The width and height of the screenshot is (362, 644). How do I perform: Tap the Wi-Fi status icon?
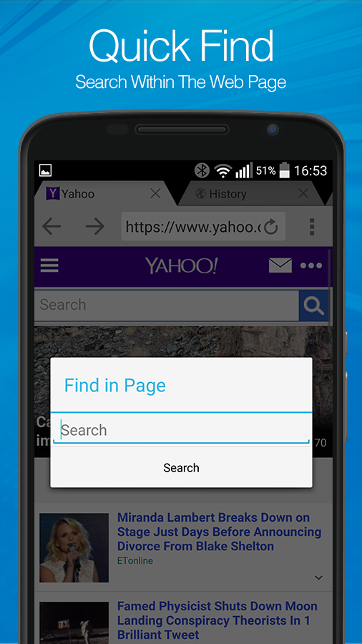(x=223, y=171)
